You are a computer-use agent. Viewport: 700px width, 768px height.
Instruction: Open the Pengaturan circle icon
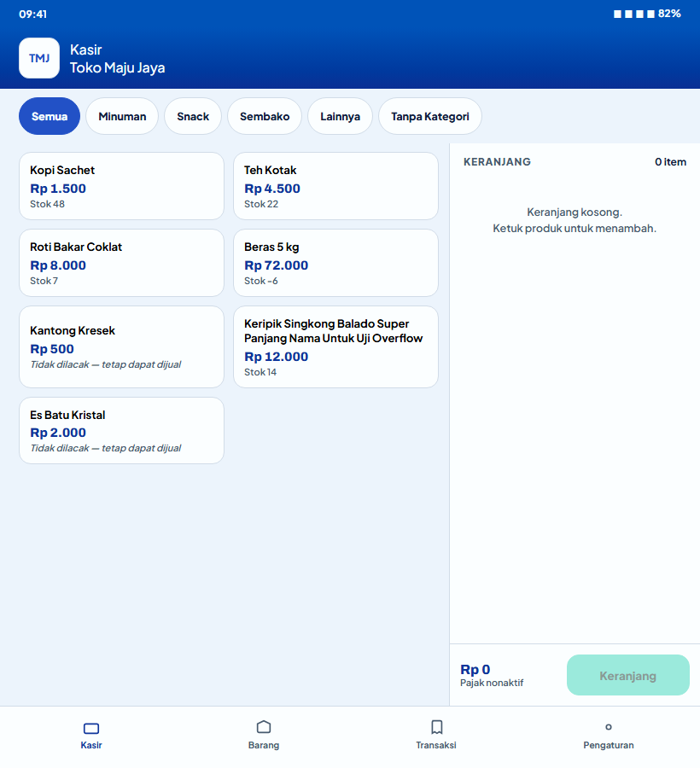click(x=609, y=727)
